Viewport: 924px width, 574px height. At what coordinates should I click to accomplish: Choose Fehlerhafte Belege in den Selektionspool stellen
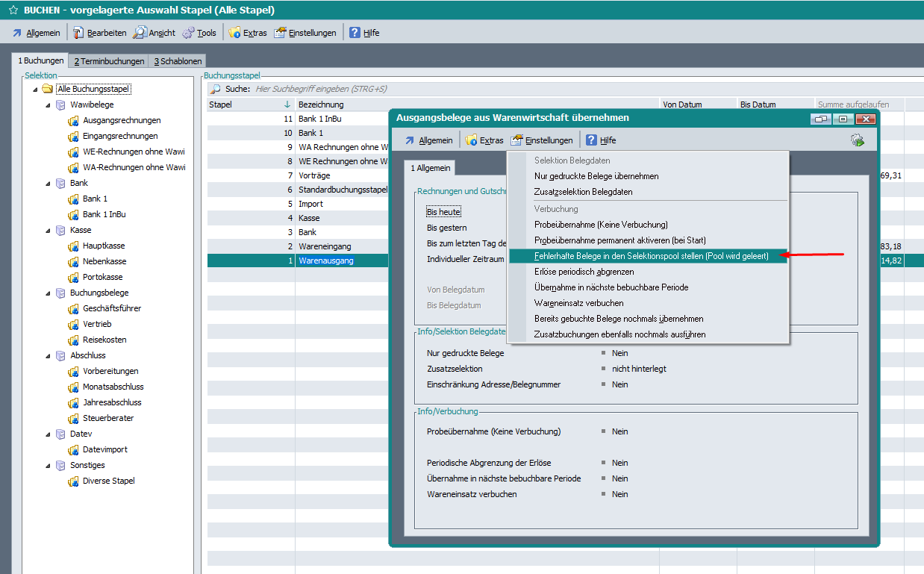(x=651, y=256)
